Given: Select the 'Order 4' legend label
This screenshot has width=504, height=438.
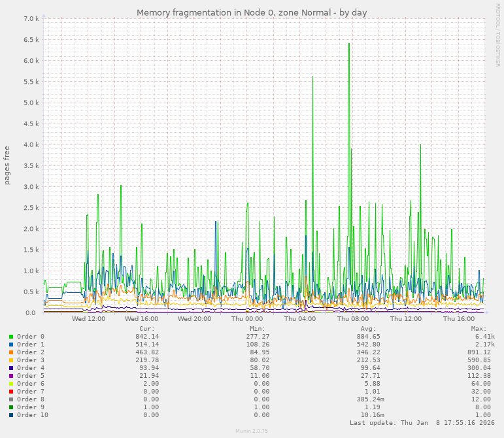Looking at the screenshot, I should pos(31,367).
